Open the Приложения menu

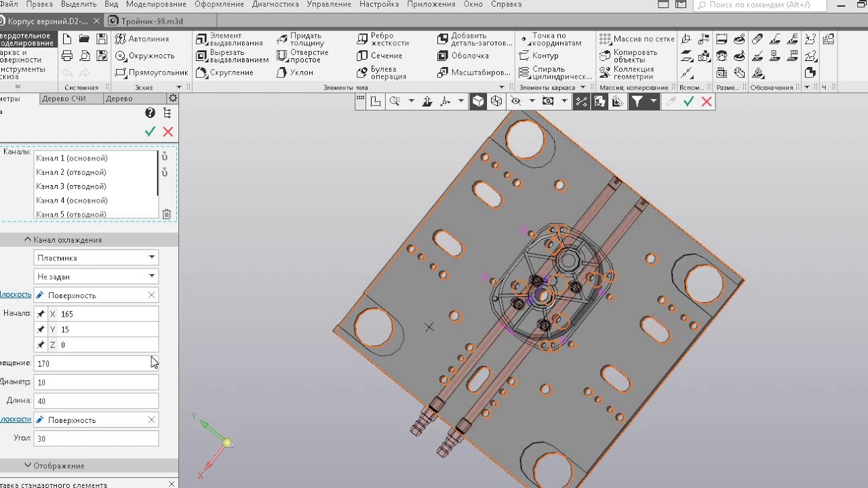tap(431, 4)
